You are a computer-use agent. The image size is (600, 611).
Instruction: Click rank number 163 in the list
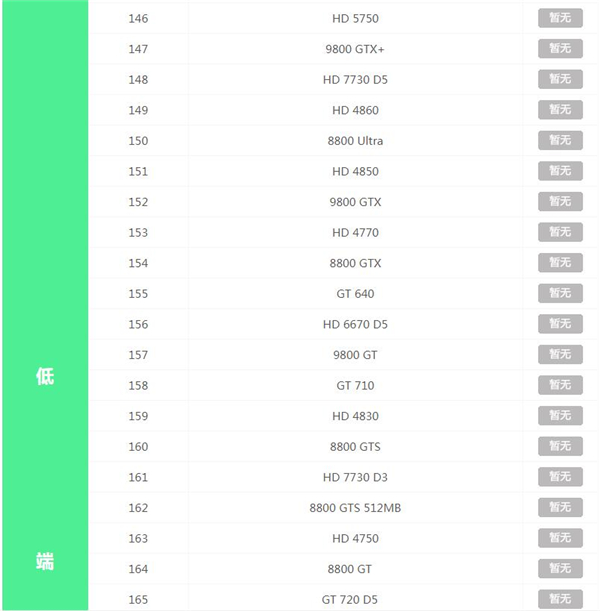point(138,538)
